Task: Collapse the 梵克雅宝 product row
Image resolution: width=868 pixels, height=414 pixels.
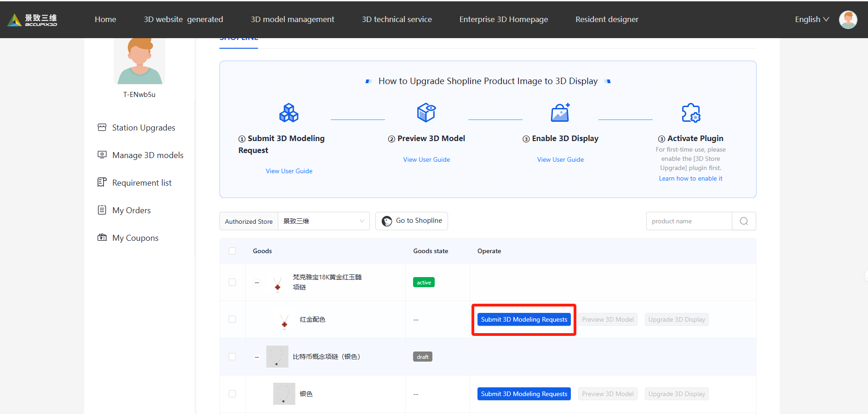Action: pos(257,282)
